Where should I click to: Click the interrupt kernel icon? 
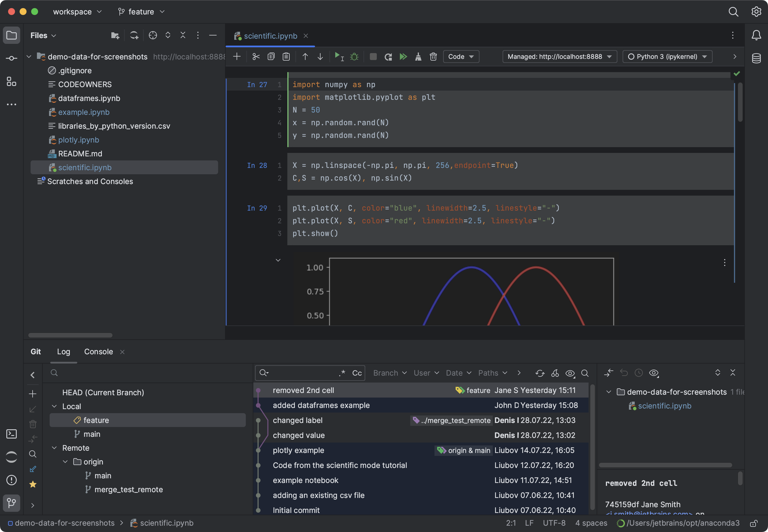click(x=372, y=57)
